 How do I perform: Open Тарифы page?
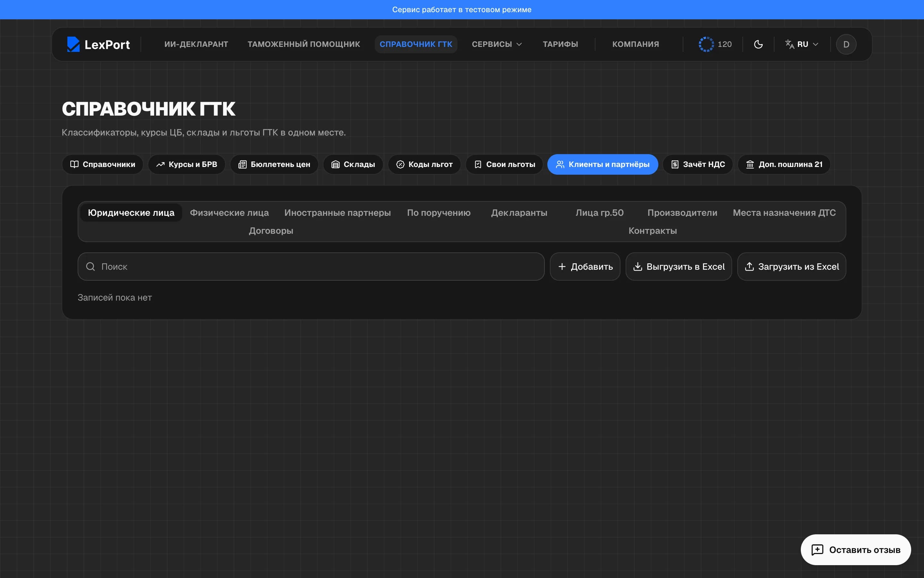coord(560,44)
